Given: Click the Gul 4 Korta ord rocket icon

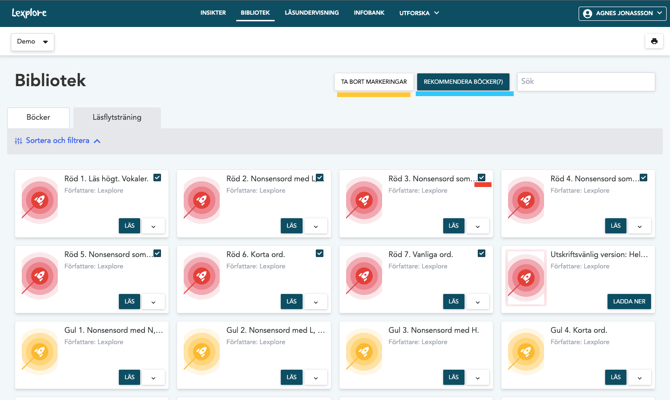Looking at the screenshot, I should (x=526, y=352).
